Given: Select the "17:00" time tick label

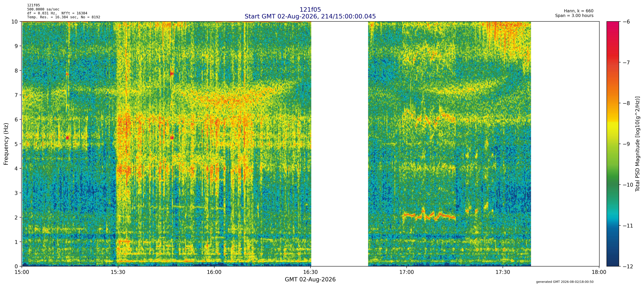Looking at the screenshot, I should pos(407,272).
